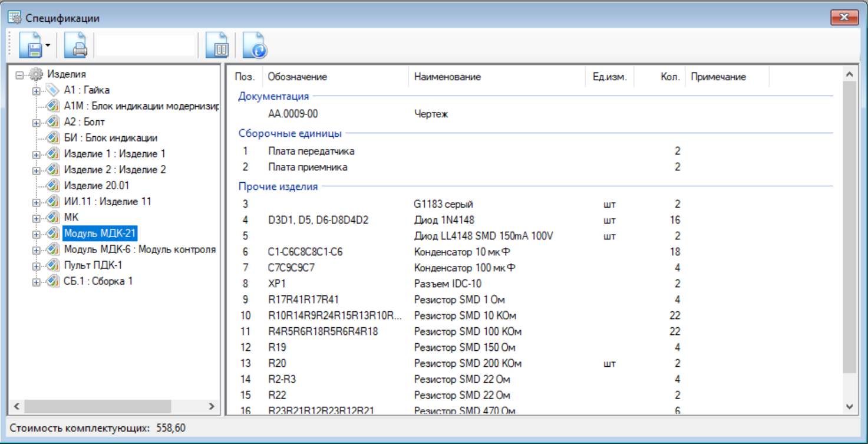Image resolution: width=868 pixels, height=444 pixels.
Task: Click the icon beside Изделие 20.01
Action: (x=52, y=186)
